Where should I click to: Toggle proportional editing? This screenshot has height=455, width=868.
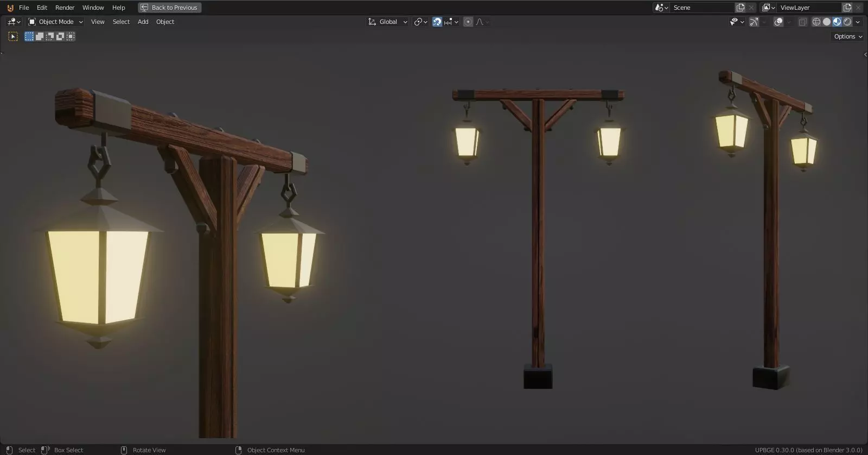click(x=468, y=22)
